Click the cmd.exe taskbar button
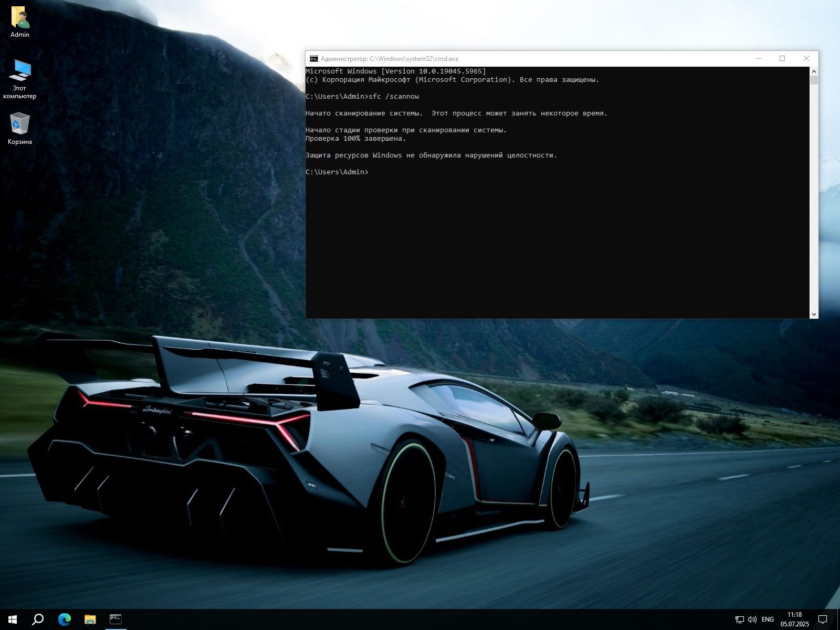Screen dimensions: 840x630 [x=115, y=619]
